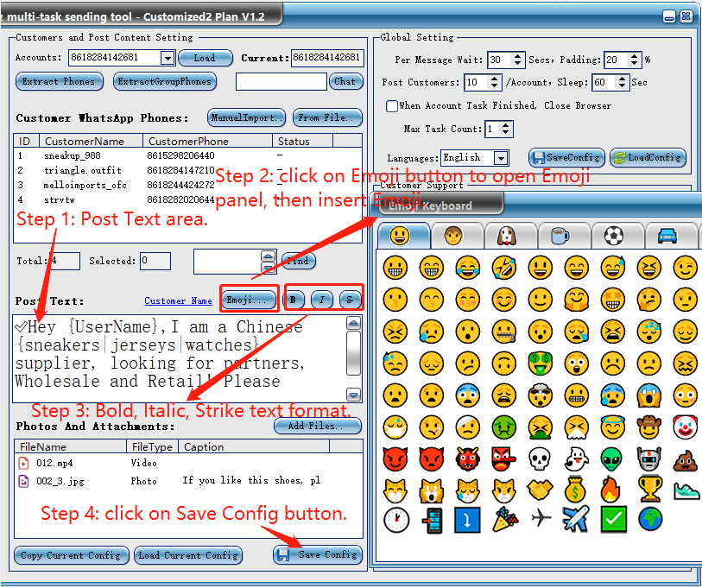The width and height of the screenshot is (702, 588).
Task: Insert the nauseated green face emoji
Action: (504, 427)
